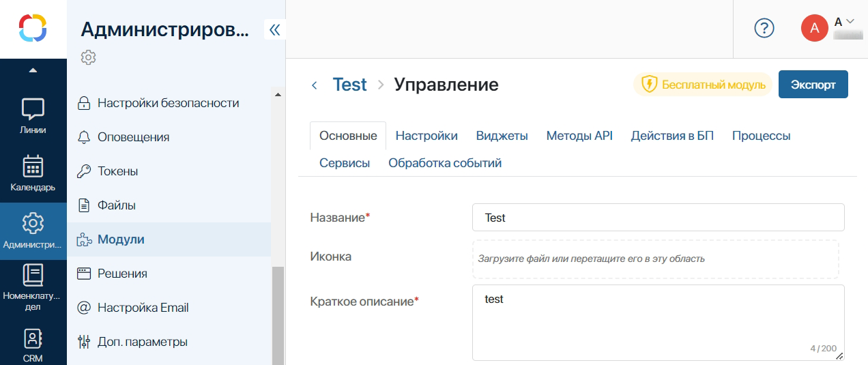868x365 pixels.
Task: Click the red user avatar icon
Action: pos(814,28)
